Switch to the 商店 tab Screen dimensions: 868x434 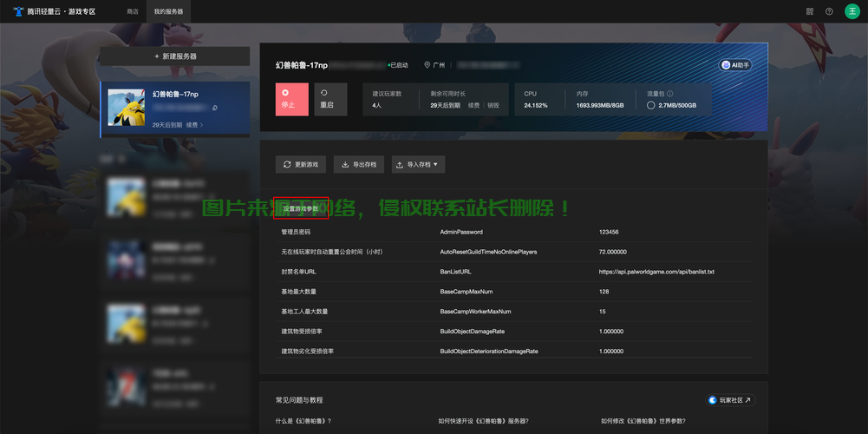click(x=133, y=11)
